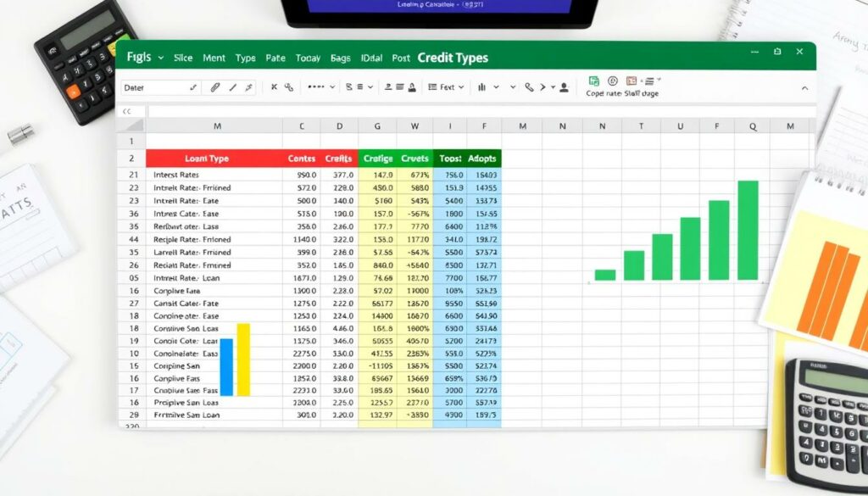Expand the small arrow before the person icon

coord(553,87)
